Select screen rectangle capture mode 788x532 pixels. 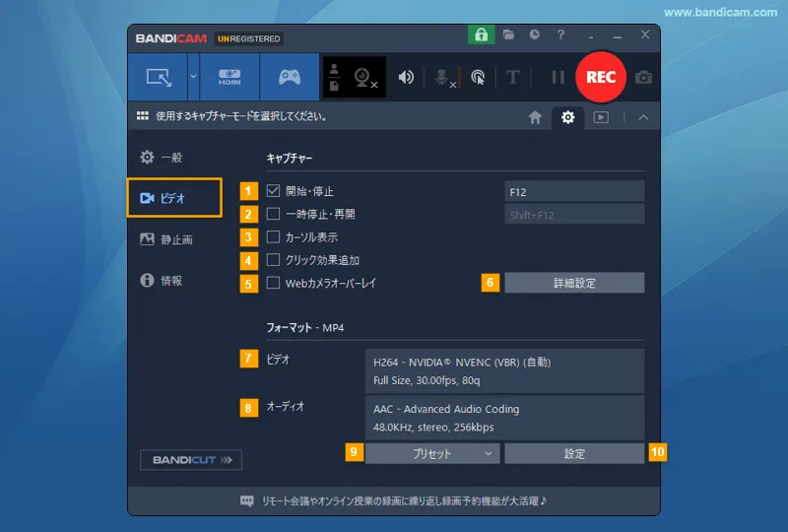click(x=158, y=77)
